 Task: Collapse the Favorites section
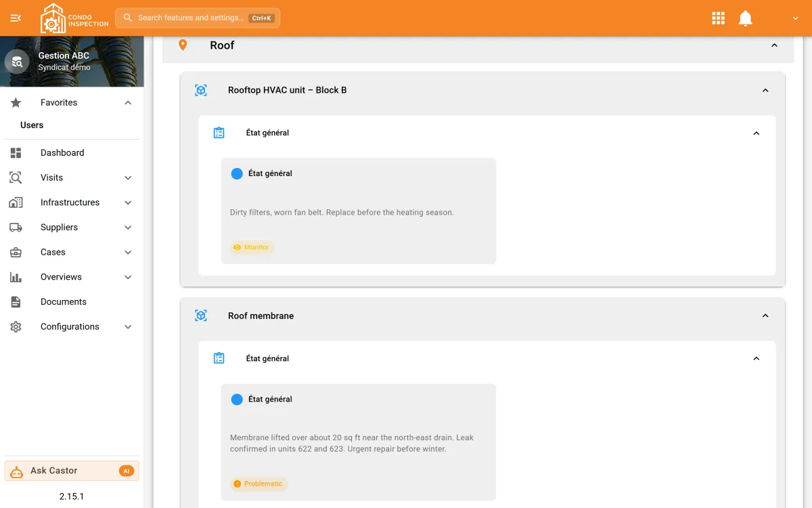[128, 102]
